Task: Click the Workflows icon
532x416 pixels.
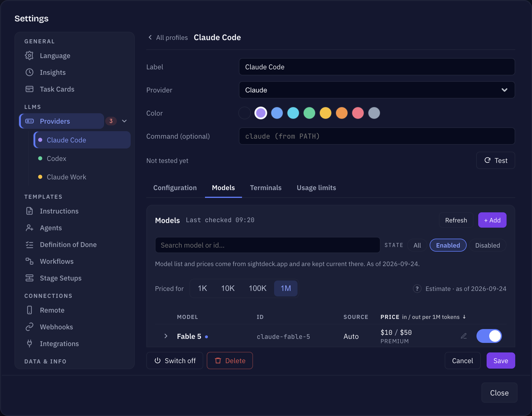Action: click(29, 261)
